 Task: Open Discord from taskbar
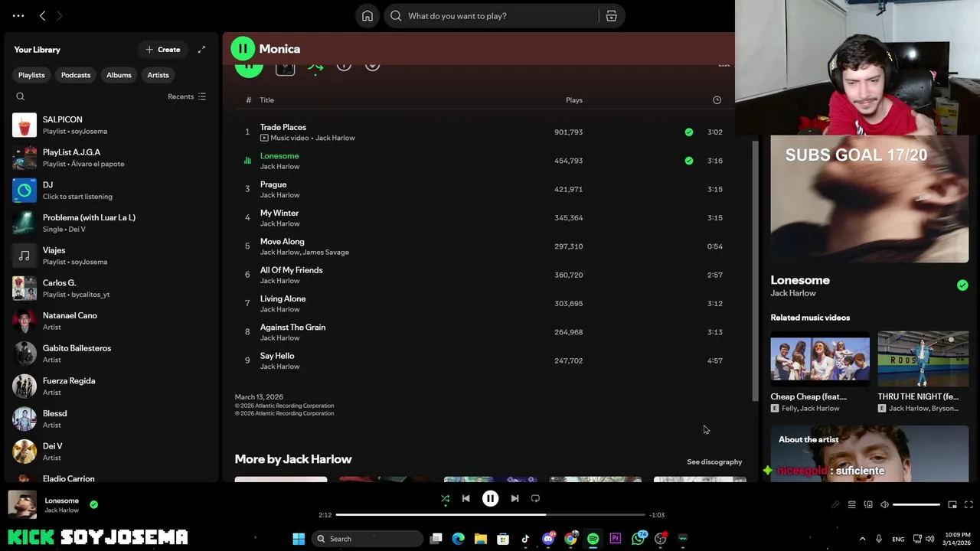548,539
